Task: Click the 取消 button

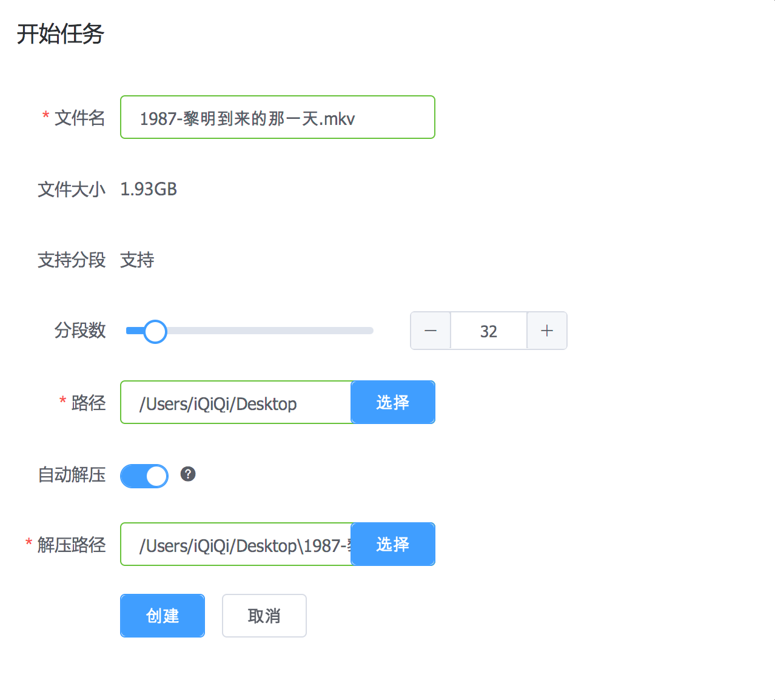Action: pos(264,616)
